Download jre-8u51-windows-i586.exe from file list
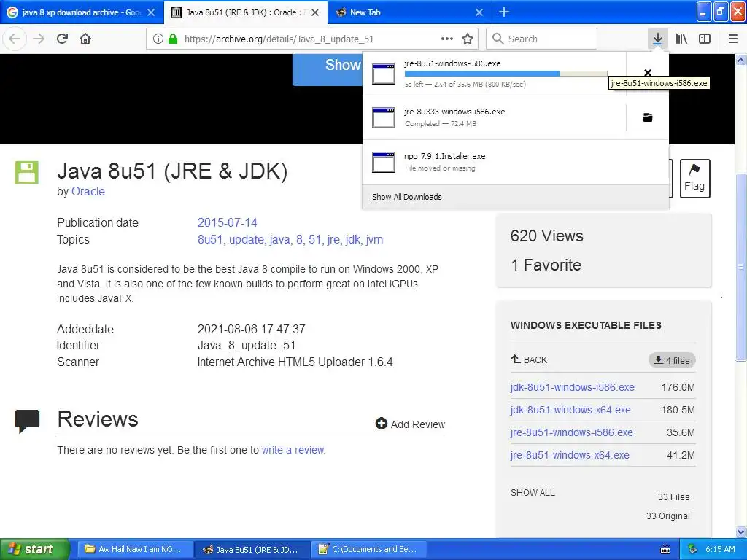 point(572,432)
